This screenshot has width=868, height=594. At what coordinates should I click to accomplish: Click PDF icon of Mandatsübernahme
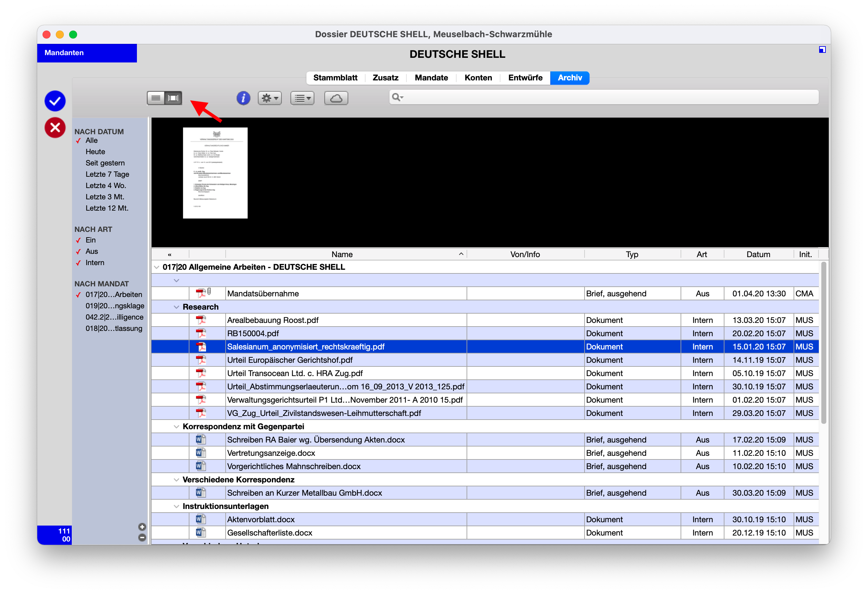pos(202,293)
